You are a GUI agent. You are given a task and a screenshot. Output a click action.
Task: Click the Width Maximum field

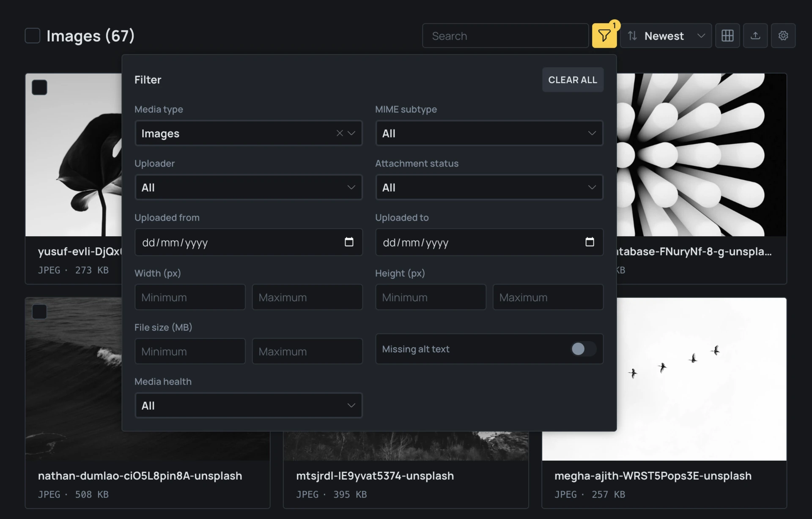[307, 297]
